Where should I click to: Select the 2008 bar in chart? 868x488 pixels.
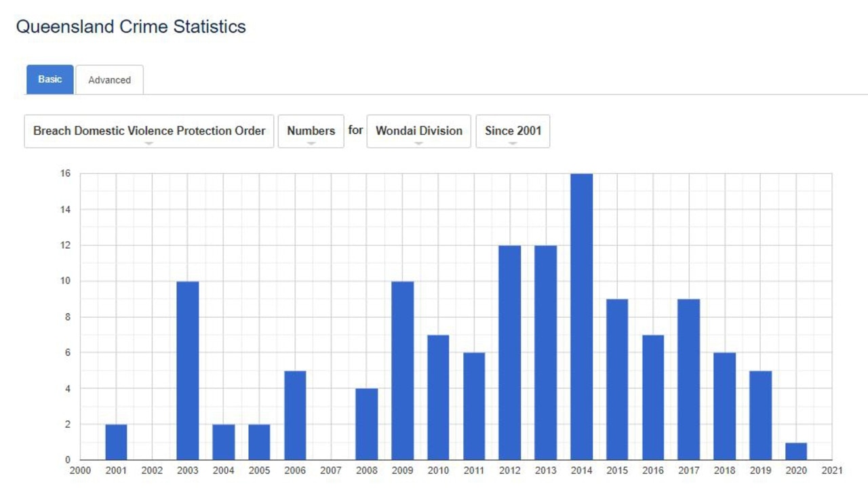tap(367, 424)
